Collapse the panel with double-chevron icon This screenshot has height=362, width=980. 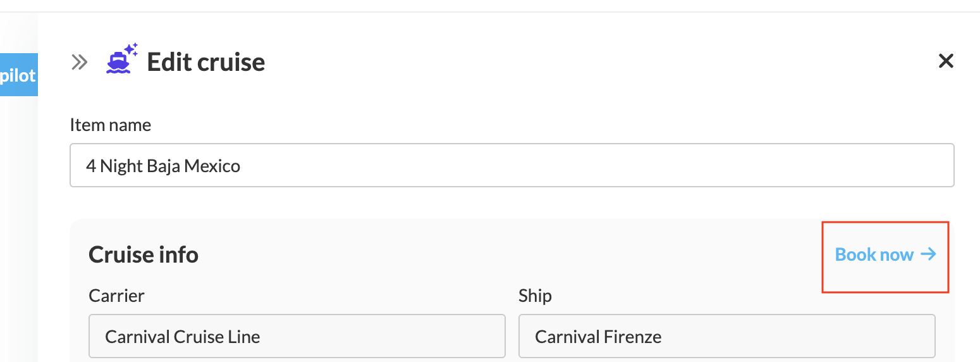tap(79, 62)
